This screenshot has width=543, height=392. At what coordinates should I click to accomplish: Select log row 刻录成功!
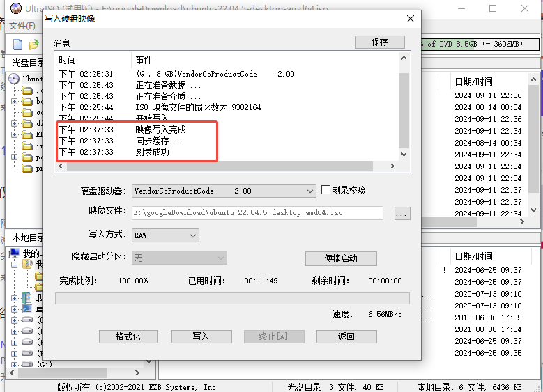tap(161, 152)
